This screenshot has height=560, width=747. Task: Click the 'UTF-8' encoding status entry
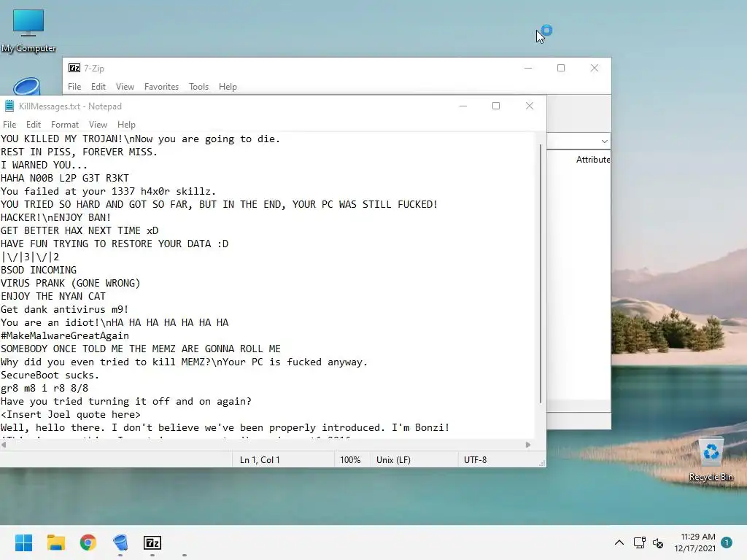[x=476, y=460]
